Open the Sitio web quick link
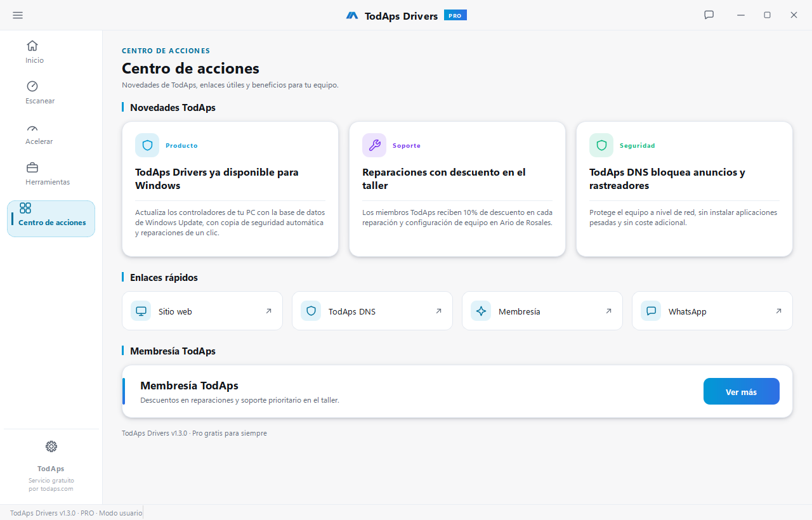This screenshot has height=520, width=812. point(202,311)
